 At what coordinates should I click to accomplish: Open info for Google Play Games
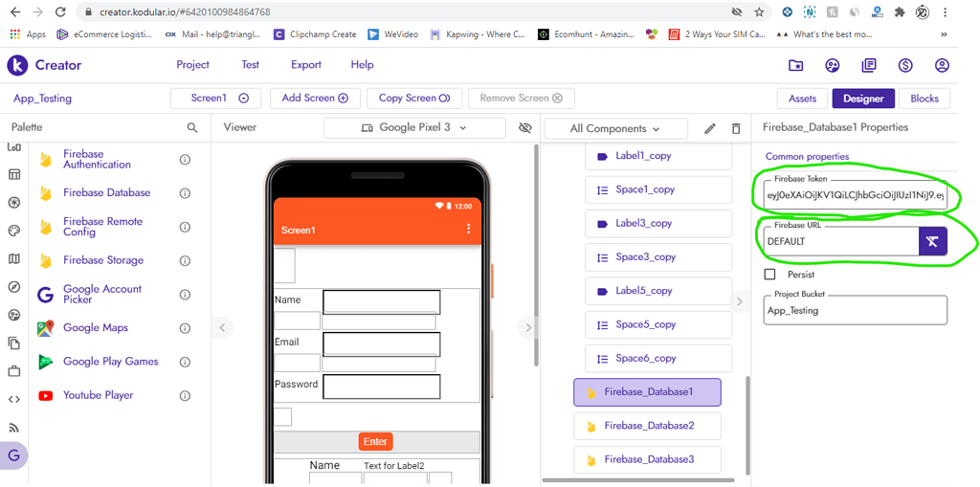pyautogui.click(x=185, y=362)
